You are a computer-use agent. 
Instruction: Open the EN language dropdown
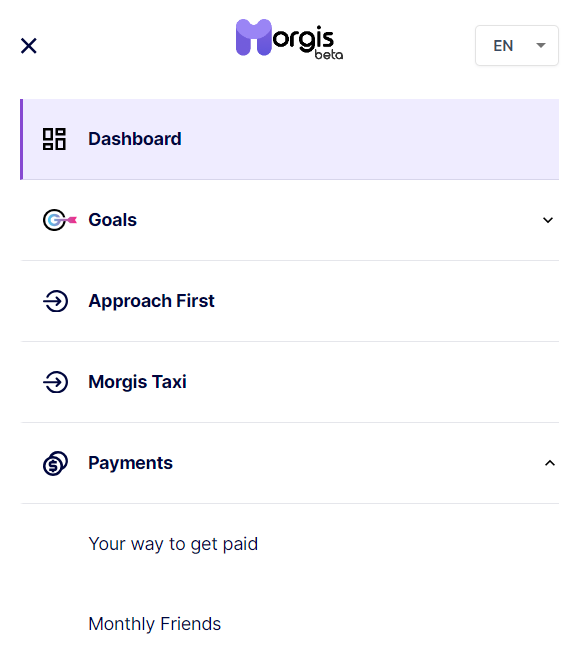point(517,45)
